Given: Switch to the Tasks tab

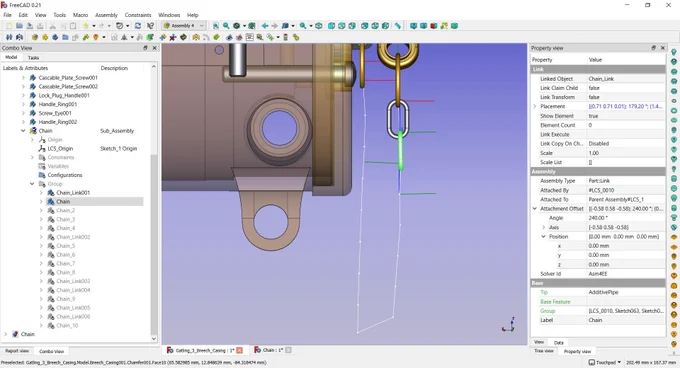Looking at the screenshot, I should (33, 58).
